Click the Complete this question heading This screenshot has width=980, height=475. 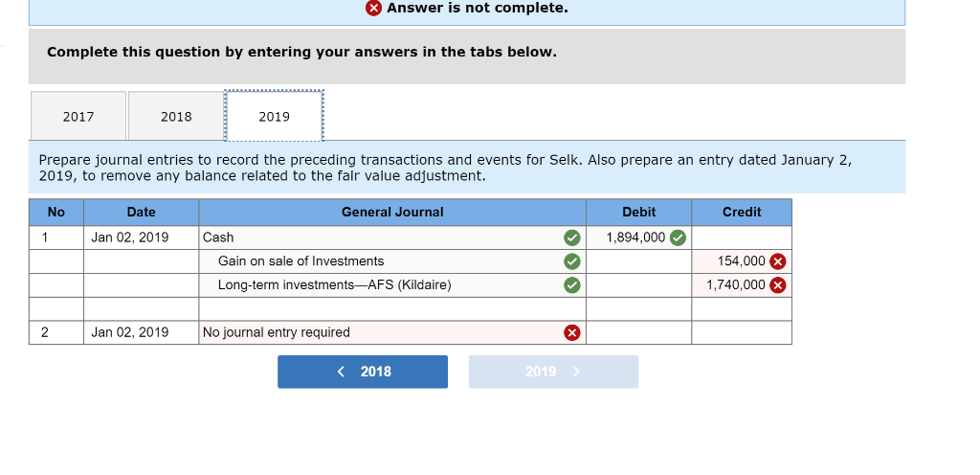(x=301, y=52)
